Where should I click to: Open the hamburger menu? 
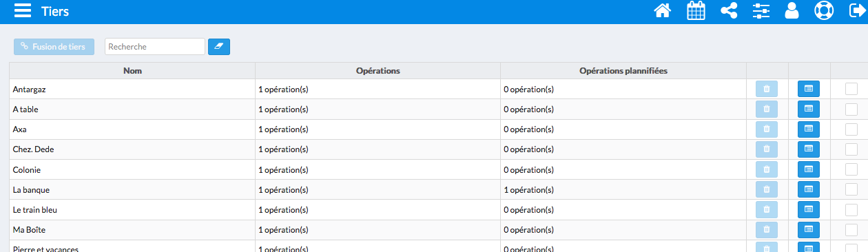point(23,11)
